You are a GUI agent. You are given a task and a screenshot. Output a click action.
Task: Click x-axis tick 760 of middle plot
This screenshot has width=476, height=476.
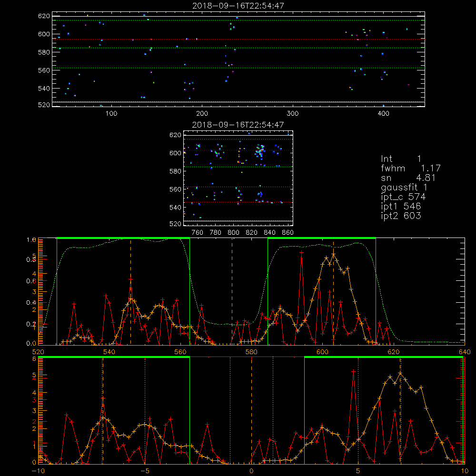pos(198,233)
